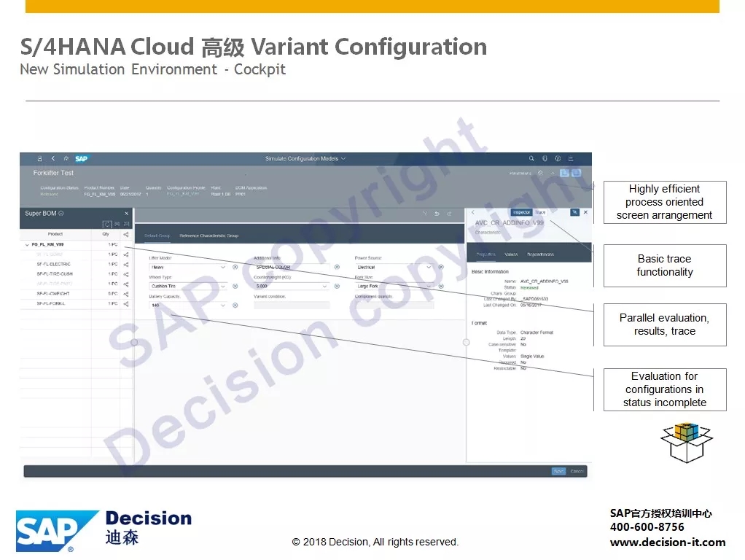Image resolution: width=745 pixels, height=560 pixels.
Task: Close the Inspector panel
Action: 586,212
